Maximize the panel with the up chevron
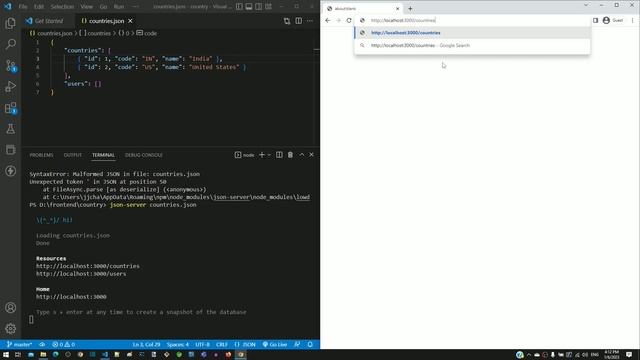 tap(302, 155)
